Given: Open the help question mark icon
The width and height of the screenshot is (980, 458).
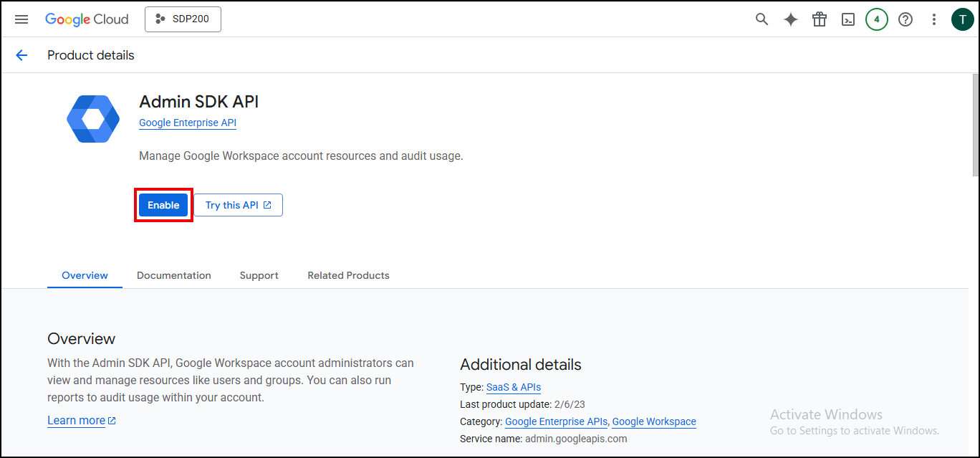Looking at the screenshot, I should [905, 19].
